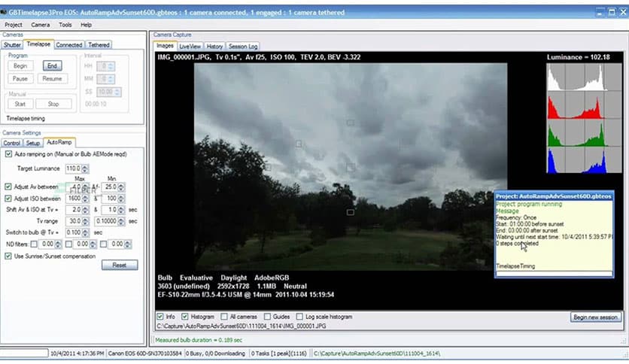Open the Session Log tab
629x364 pixels.
[243, 47]
